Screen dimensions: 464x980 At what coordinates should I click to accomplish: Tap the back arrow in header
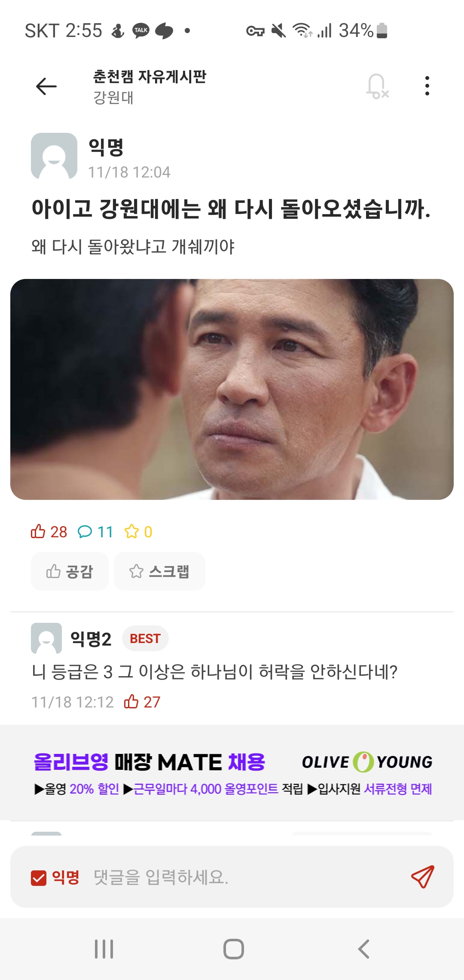(46, 86)
